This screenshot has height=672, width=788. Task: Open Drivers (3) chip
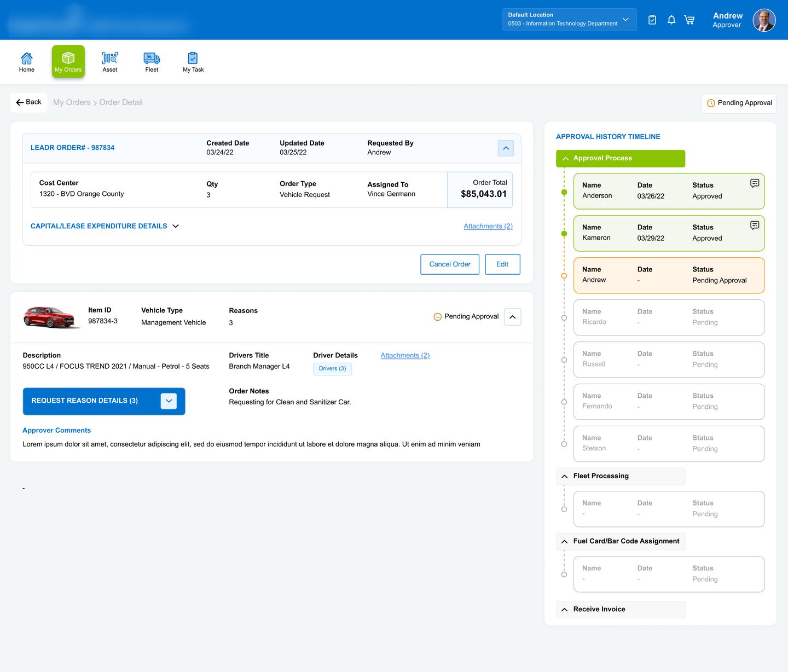pyautogui.click(x=332, y=369)
